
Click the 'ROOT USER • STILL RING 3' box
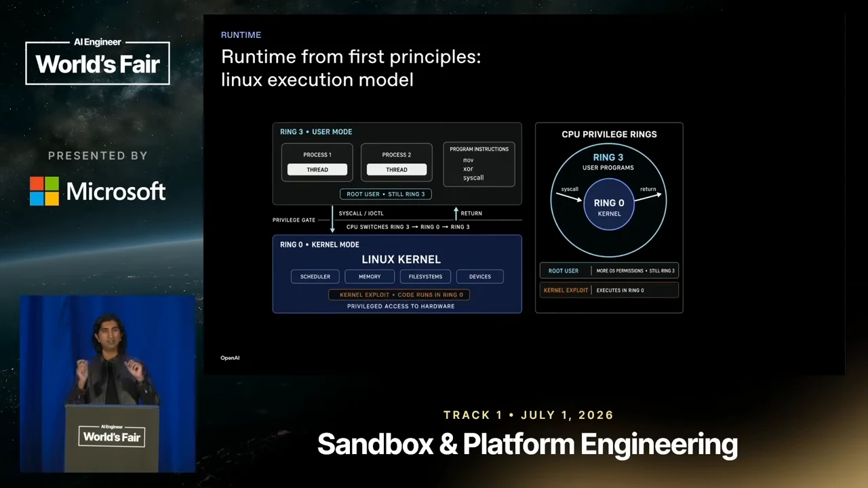click(x=386, y=194)
